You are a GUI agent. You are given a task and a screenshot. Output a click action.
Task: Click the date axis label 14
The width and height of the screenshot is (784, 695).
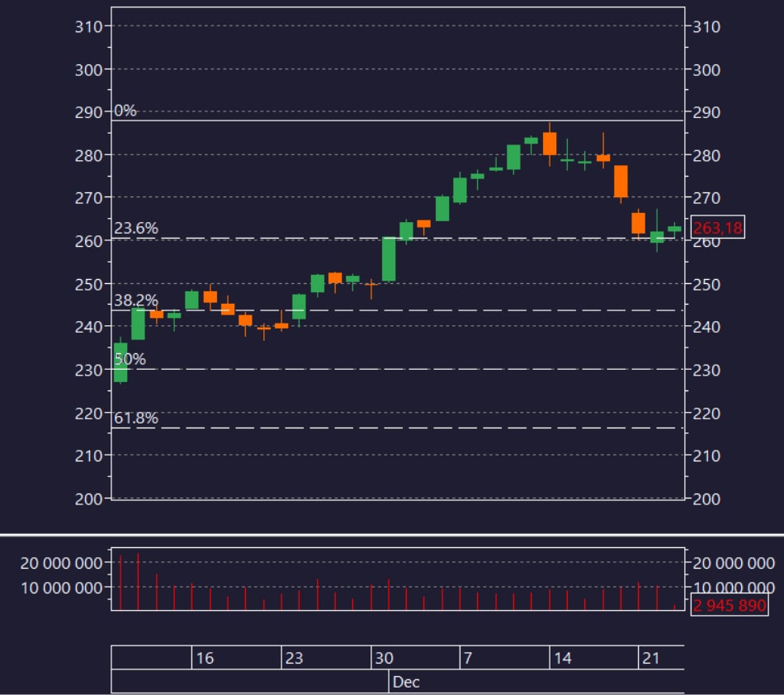pos(563,658)
